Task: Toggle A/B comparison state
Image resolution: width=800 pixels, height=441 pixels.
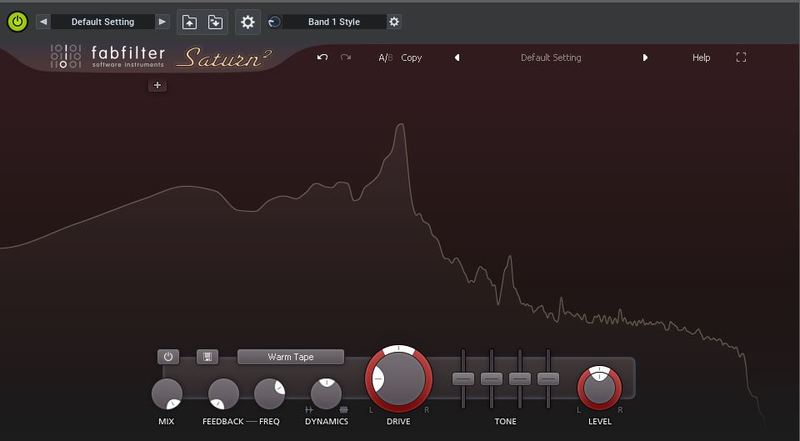Action: pyautogui.click(x=385, y=58)
